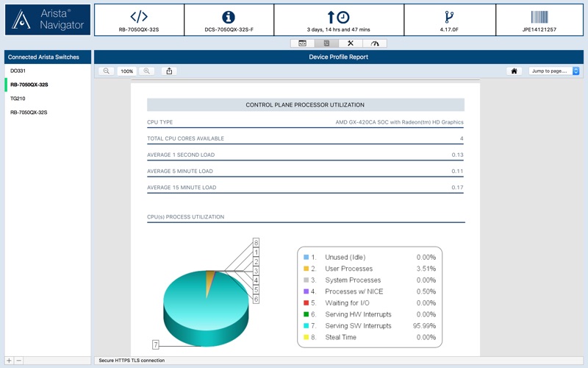Go to report home page
Viewport: 588px width, 368px height.
click(x=514, y=71)
